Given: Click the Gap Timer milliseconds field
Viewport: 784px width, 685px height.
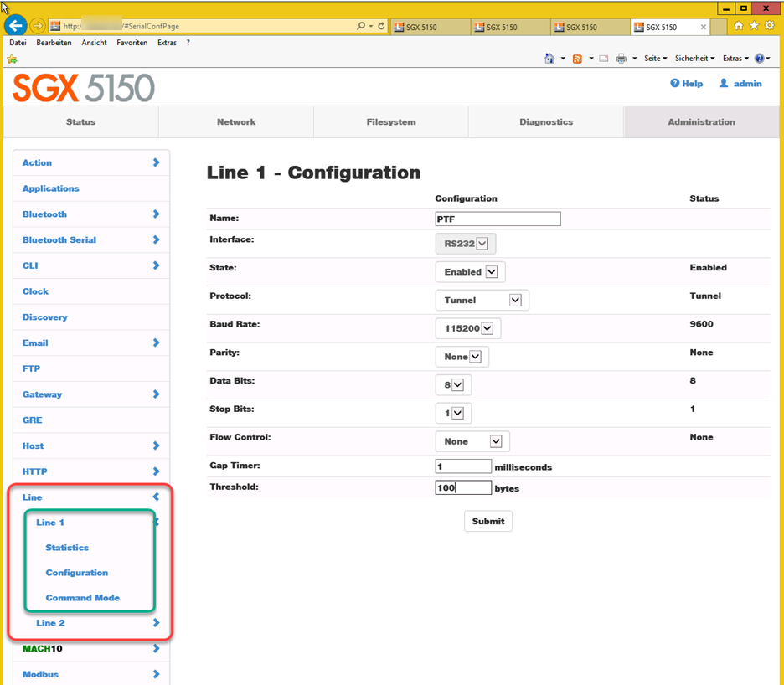Looking at the screenshot, I should (x=463, y=466).
